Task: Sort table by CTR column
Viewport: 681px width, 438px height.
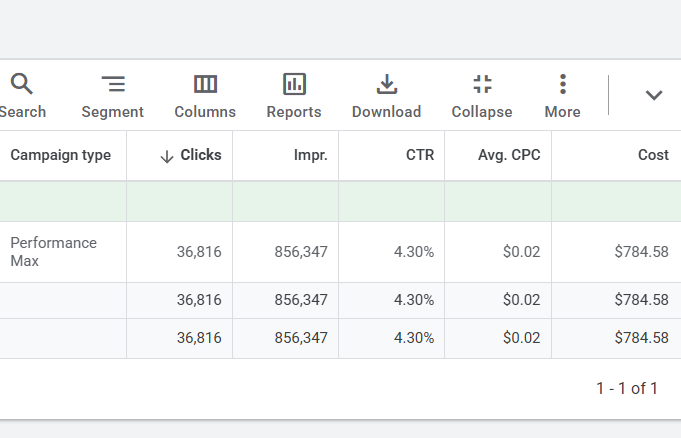Action: (418, 155)
